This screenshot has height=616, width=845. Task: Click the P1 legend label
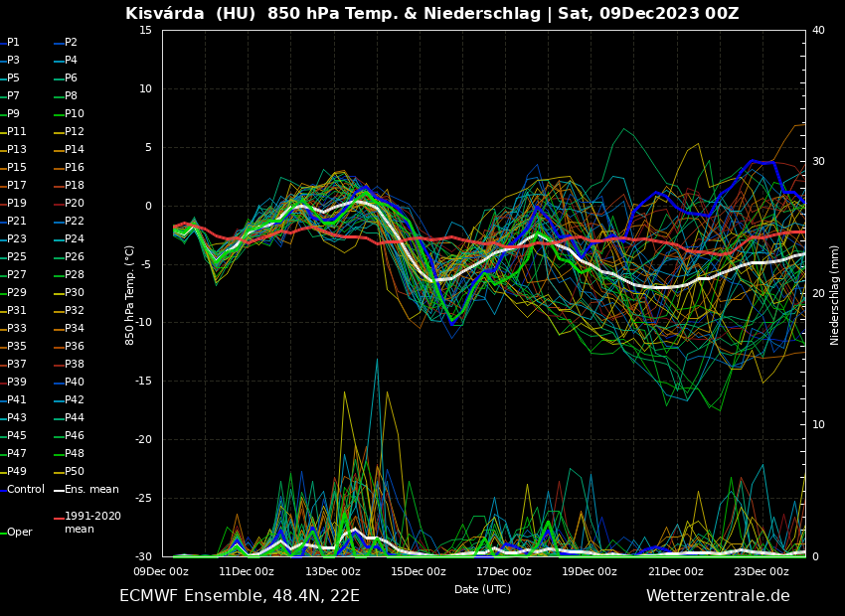(x=14, y=43)
